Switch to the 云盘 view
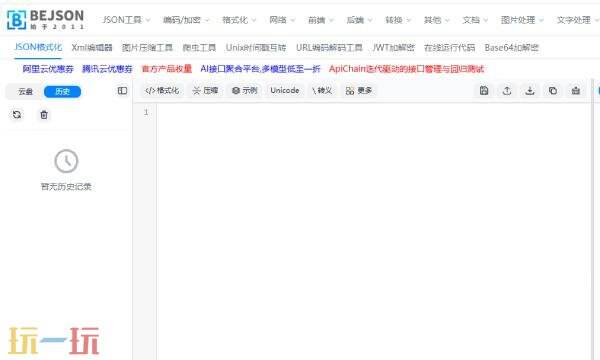The width and height of the screenshot is (600, 360). coord(26,91)
